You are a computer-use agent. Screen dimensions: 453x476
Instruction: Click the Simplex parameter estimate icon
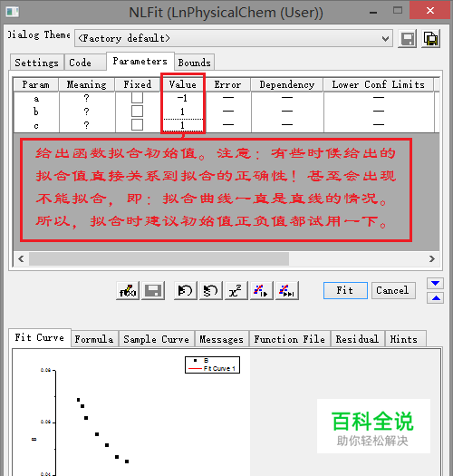tap(211, 290)
